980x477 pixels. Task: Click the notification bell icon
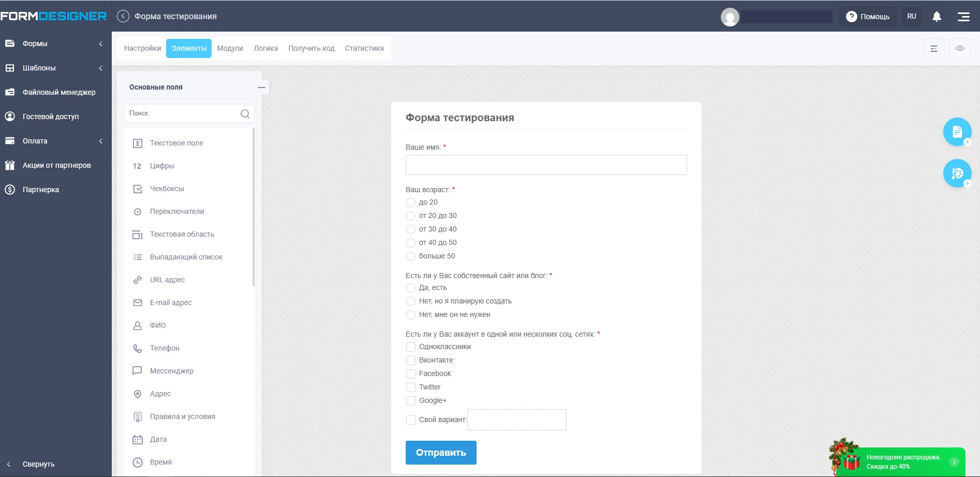coord(937,17)
